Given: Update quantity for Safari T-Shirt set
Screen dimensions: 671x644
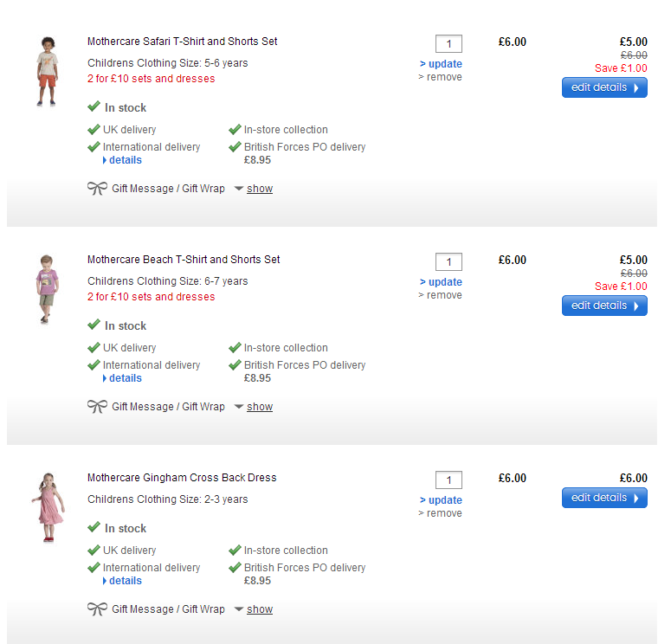Looking at the screenshot, I should (444, 64).
